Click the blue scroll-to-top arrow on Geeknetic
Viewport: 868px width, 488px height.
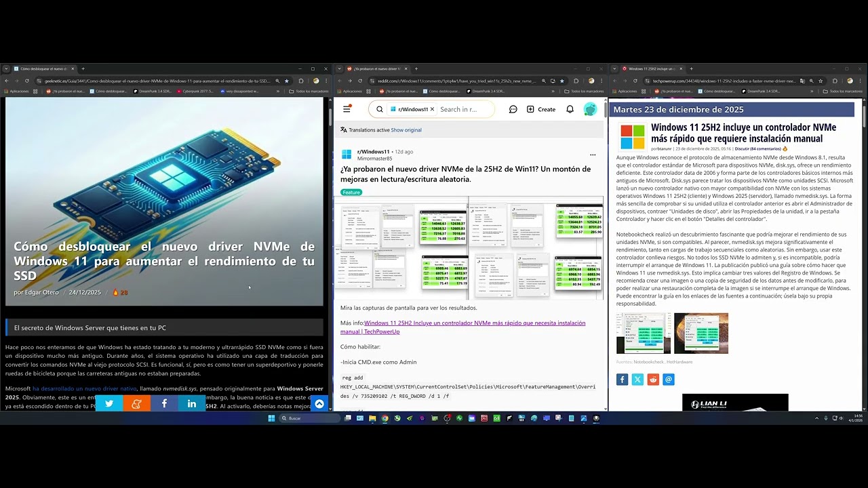[x=319, y=404]
